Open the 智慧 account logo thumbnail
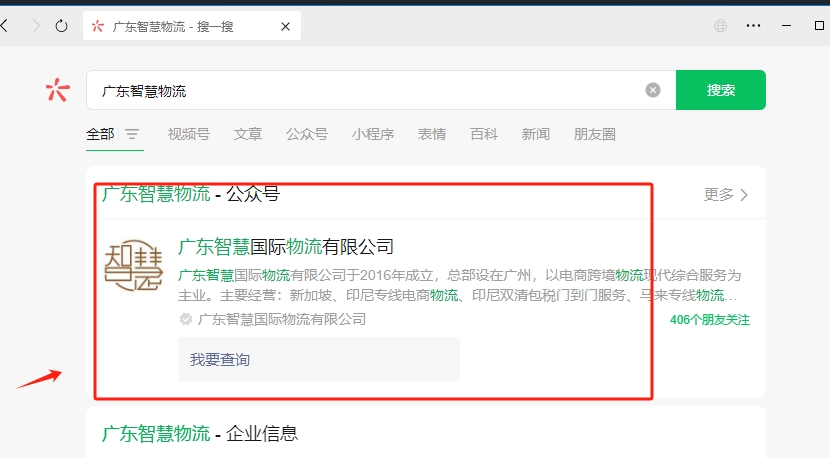The height and width of the screenshot is (458, 830). tap(134, 266)
